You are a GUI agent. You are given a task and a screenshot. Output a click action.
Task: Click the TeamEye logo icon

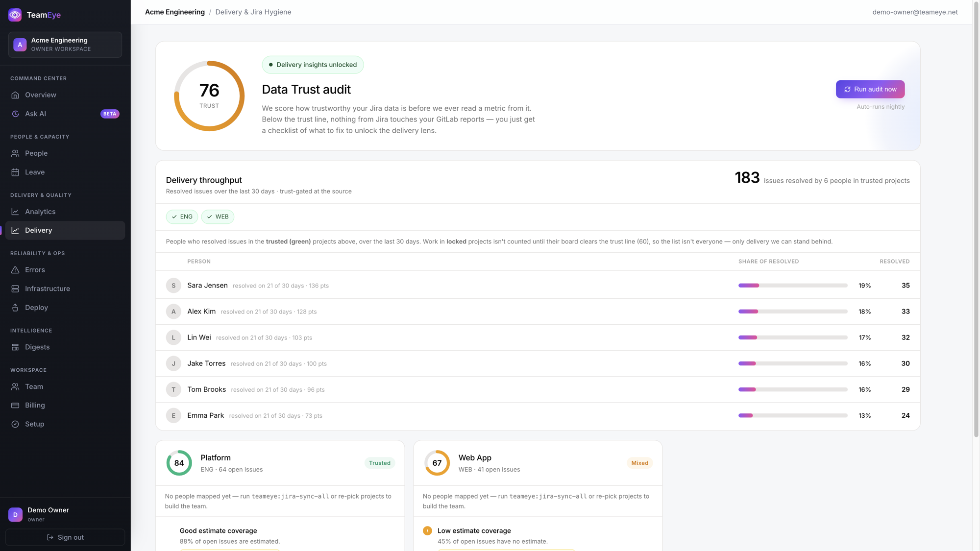pyautogui.click(x=15, y=15)
